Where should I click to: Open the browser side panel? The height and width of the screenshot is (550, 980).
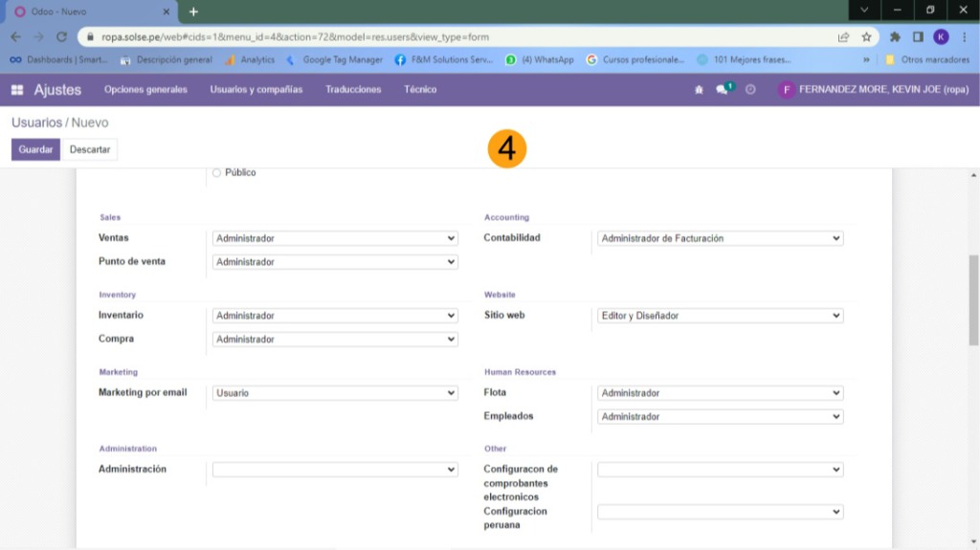[x=918, y=37]
